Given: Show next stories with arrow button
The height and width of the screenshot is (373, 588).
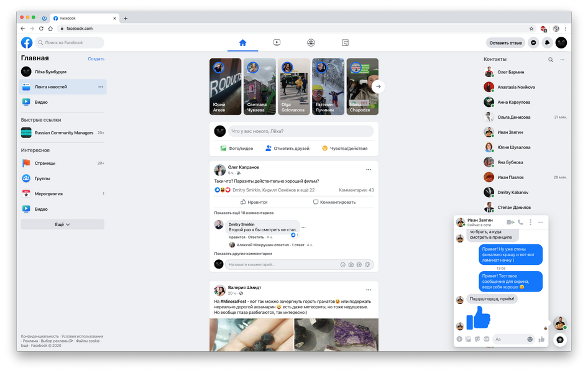Looking at the screenshot, I should (379, 86).
